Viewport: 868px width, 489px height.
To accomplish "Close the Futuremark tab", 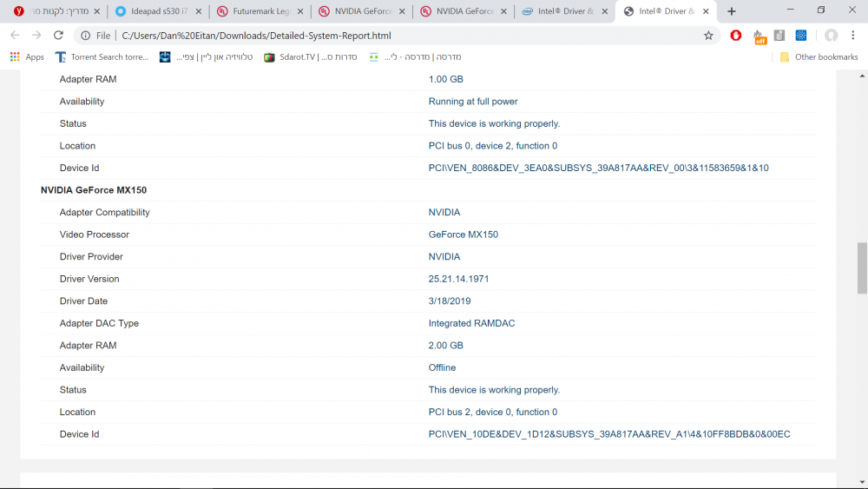I will [x=300, y=11].
